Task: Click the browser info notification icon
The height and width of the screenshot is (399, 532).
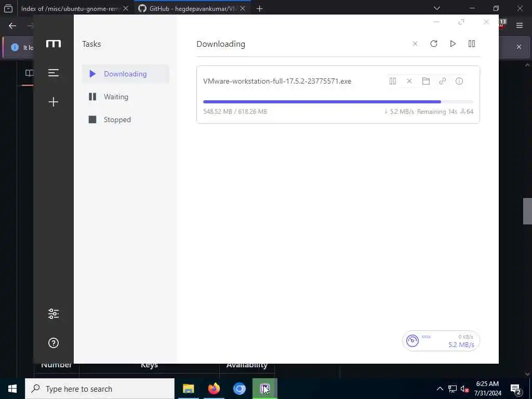Action: click(x=15, y=47)
